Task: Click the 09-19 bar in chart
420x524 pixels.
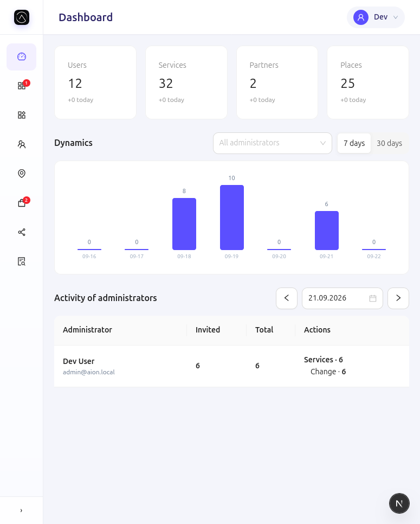Action: click(x=232, y=217)
